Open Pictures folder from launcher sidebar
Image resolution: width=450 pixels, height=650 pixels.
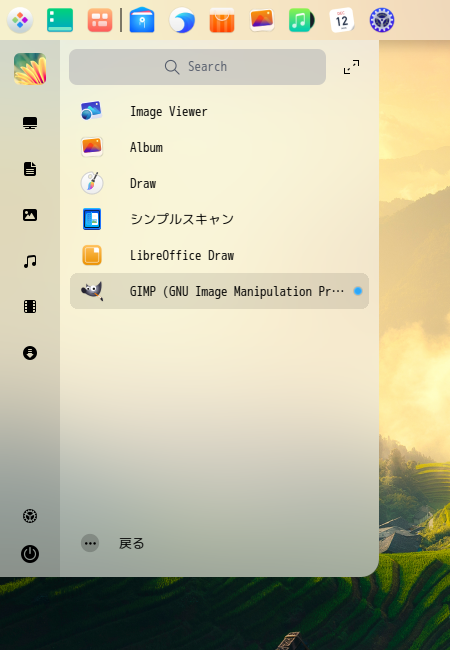point(30,215)
